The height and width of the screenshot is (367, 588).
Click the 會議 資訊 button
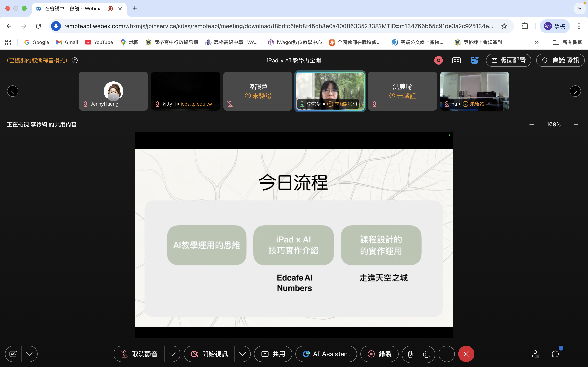click(560, 60)
